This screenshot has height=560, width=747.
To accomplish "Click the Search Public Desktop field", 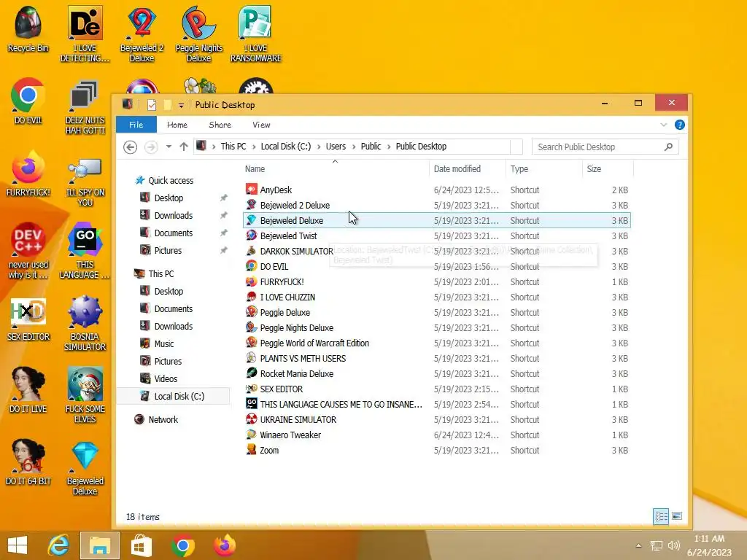I will coord(605,147).
